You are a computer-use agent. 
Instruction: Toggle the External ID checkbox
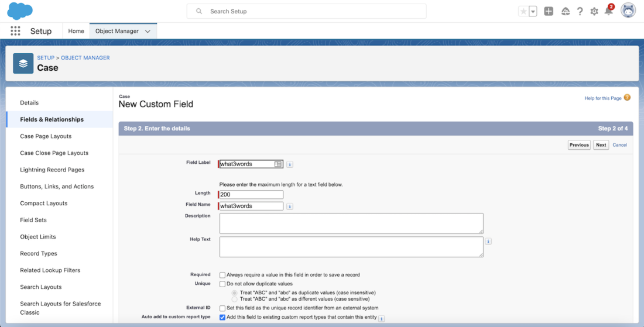pyautogui.click(x=222, y=308)
